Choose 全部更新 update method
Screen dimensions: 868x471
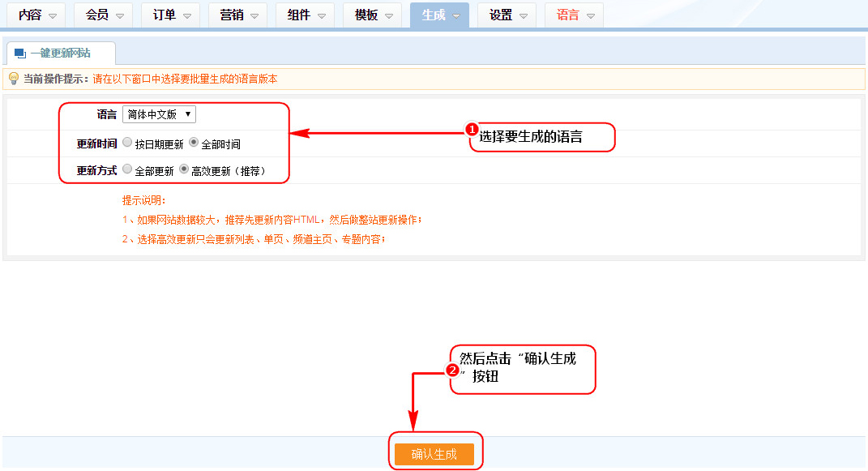coord(127,169)
